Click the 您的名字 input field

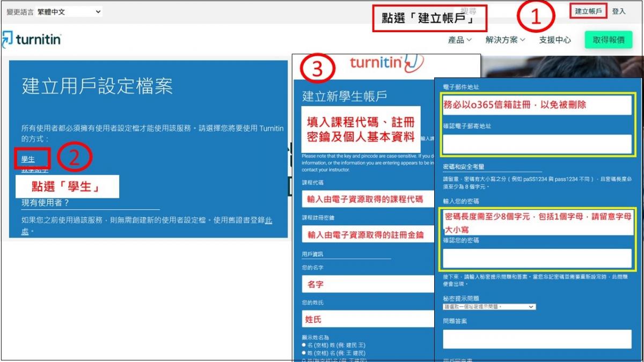(x=368, y=284)
